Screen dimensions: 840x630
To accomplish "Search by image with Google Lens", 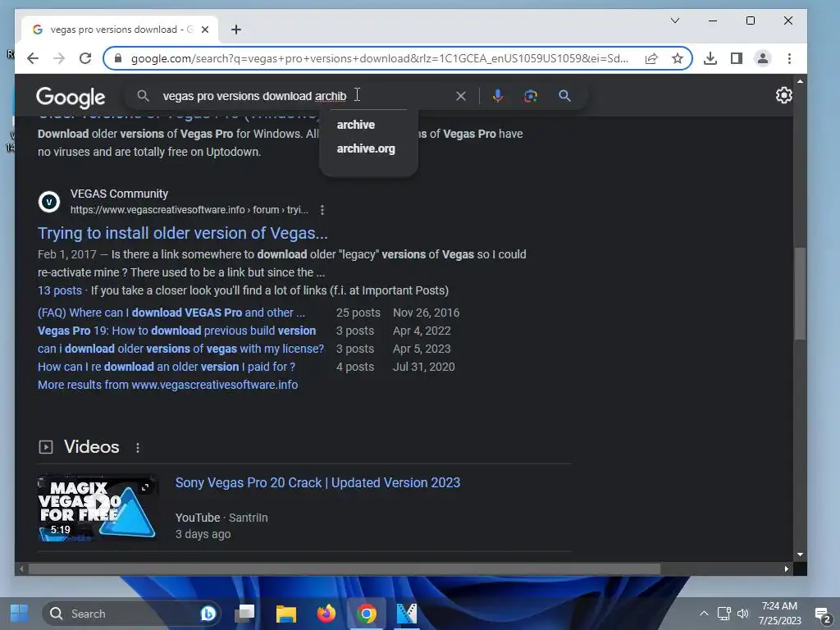I will pos(531,96).
